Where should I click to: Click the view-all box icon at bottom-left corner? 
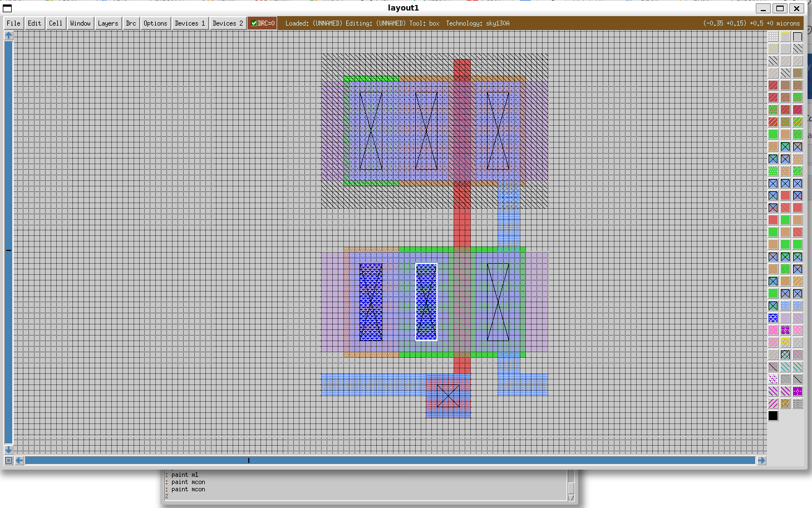click(x=8, y=460)
